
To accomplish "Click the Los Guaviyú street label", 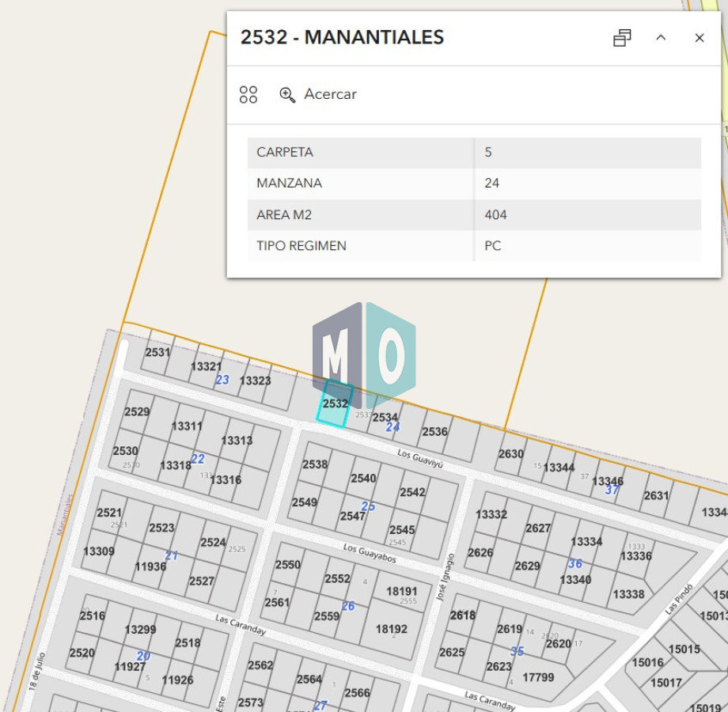I will pos(420,459).
